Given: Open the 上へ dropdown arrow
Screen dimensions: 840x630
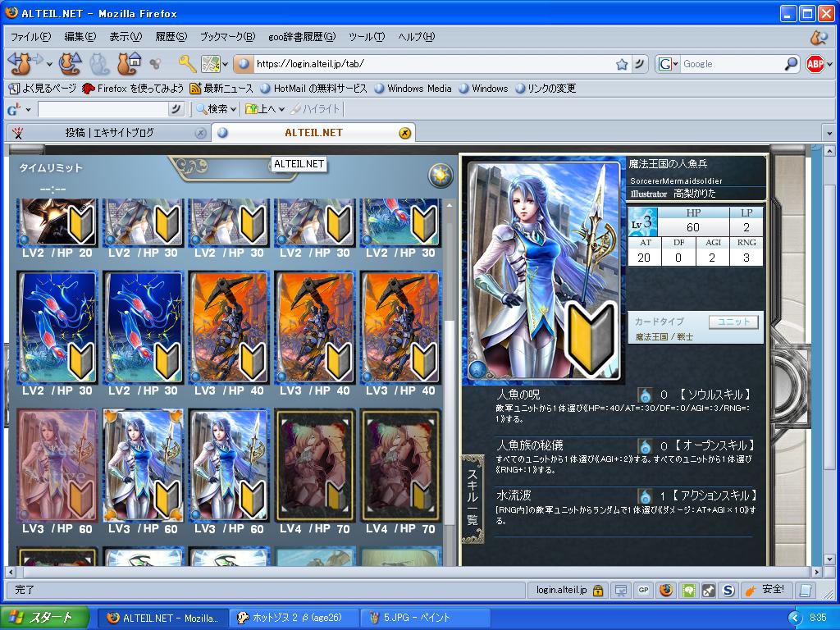Looking at the screenshot, I should point(281,109).
